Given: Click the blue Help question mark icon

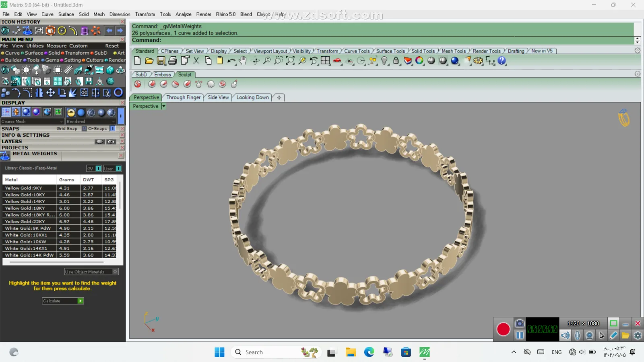Looking at the screenshot, I should (502, 61).
